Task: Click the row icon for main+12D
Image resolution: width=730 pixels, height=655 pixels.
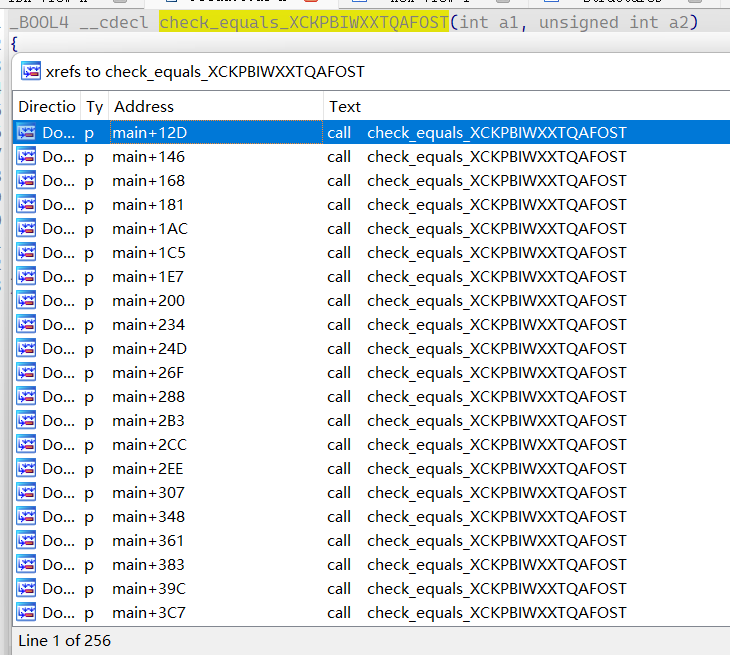Action: (26, 133)
